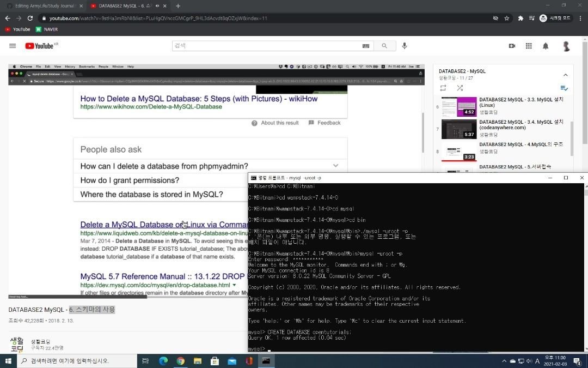Go back with the Chrome back arrow
Image resolution: width=588 pixels, height=368 pixels.
[x=8, y=18]
